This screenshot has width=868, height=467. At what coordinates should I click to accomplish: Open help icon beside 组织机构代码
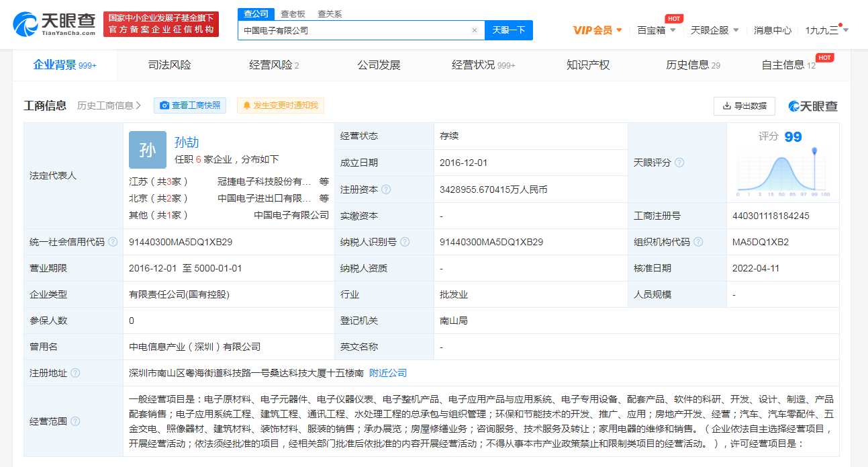(698, 242)
